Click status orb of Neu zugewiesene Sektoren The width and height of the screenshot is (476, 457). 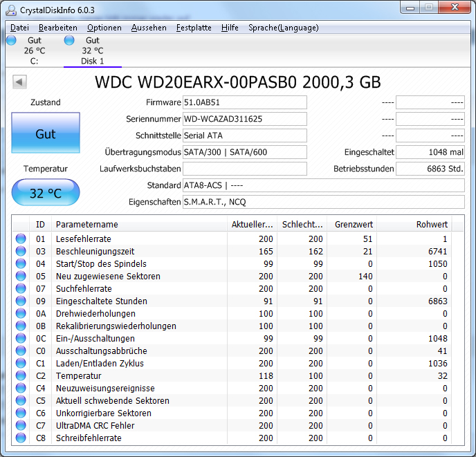21,276
